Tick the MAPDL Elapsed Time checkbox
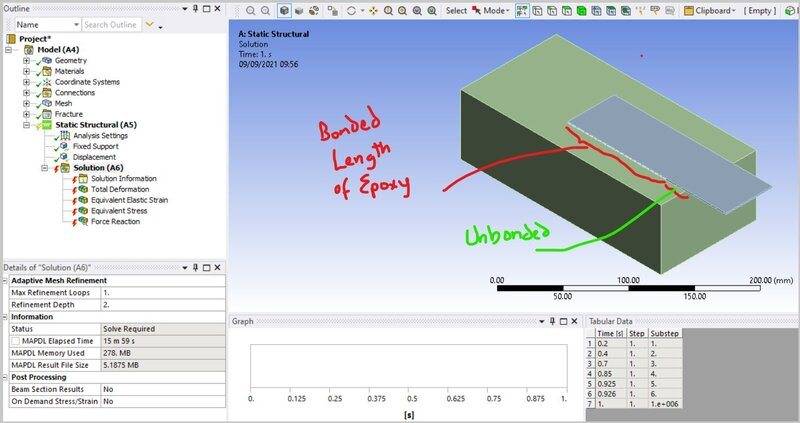This screenshot has height=423, width=800. 16,341
